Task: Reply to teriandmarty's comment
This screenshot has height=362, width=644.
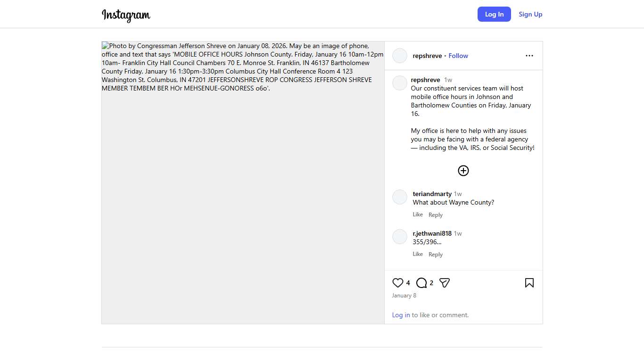Action: coord(436,215)
